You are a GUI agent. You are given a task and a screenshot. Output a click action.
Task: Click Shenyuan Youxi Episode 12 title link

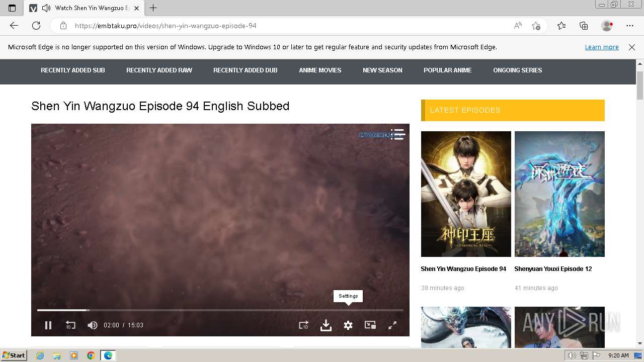coord(553,269)
